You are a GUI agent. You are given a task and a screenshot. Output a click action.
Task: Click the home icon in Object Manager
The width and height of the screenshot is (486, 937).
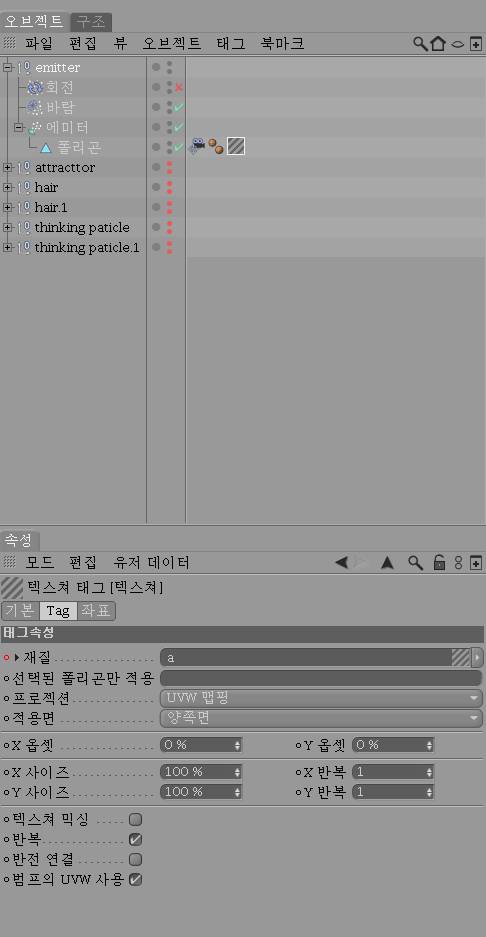(438, 44)
